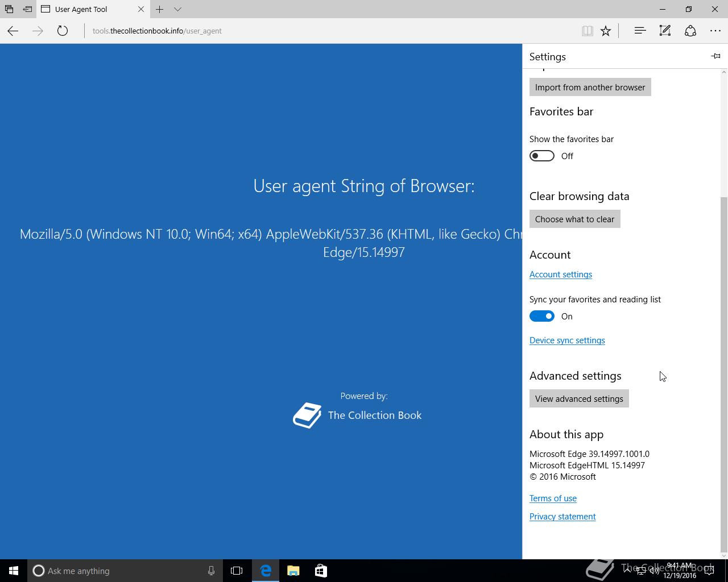The image size is (728, 582).
Task: Toggle Reading view book icon
Action: coord(588,31)
